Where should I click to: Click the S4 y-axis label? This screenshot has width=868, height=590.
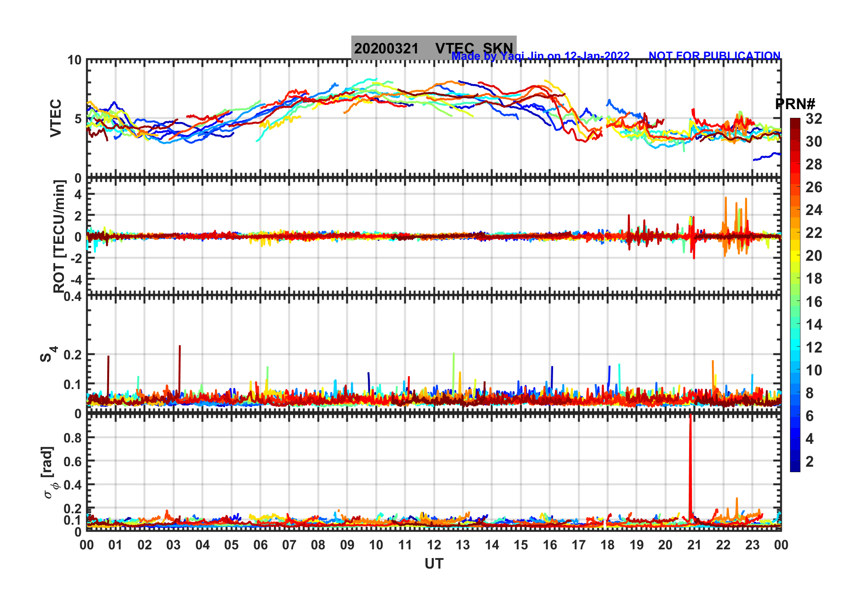tap(48, 354)
